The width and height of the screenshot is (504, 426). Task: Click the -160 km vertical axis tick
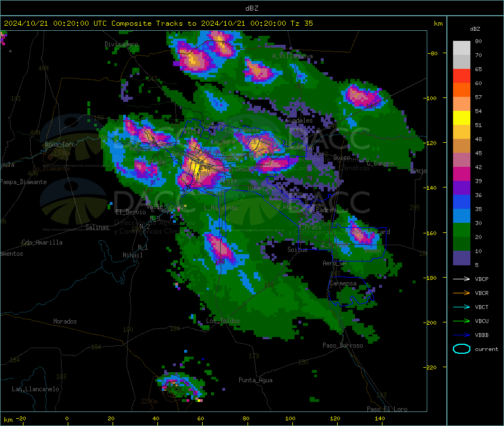click(431, 233)
